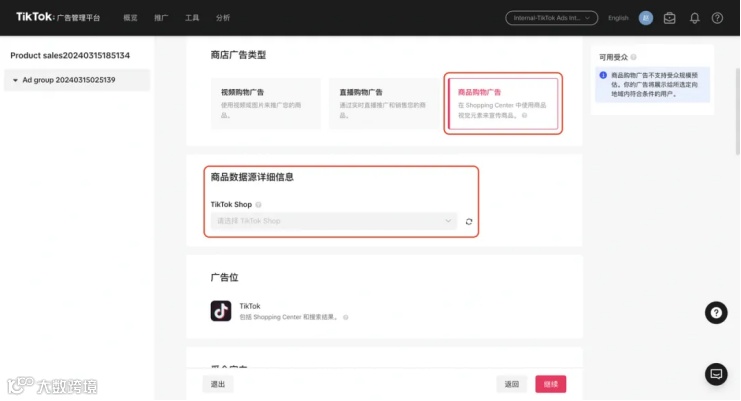Screen dimensions: 741x401
Task: Open the 推广 menu
Action: pyautogui.click(x=161, y=18)
